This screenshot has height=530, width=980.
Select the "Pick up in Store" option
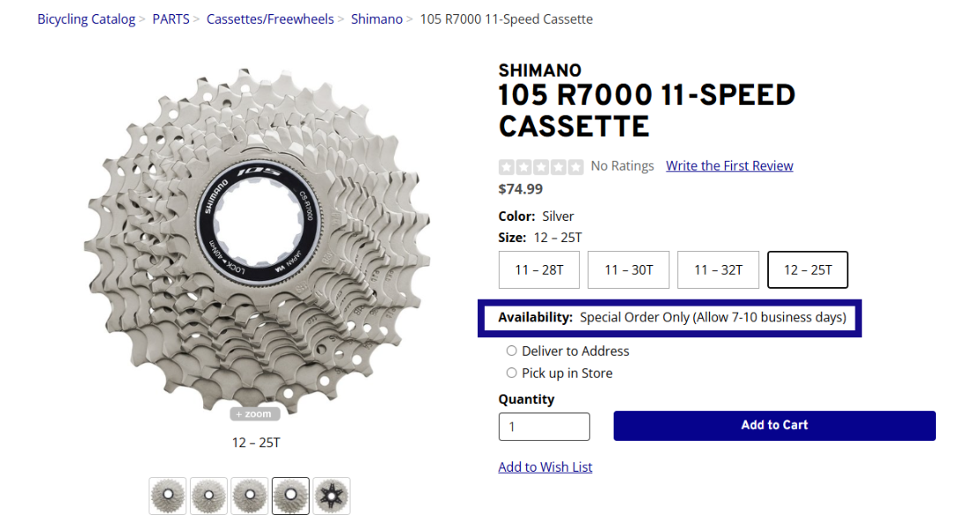coord(512,373)
